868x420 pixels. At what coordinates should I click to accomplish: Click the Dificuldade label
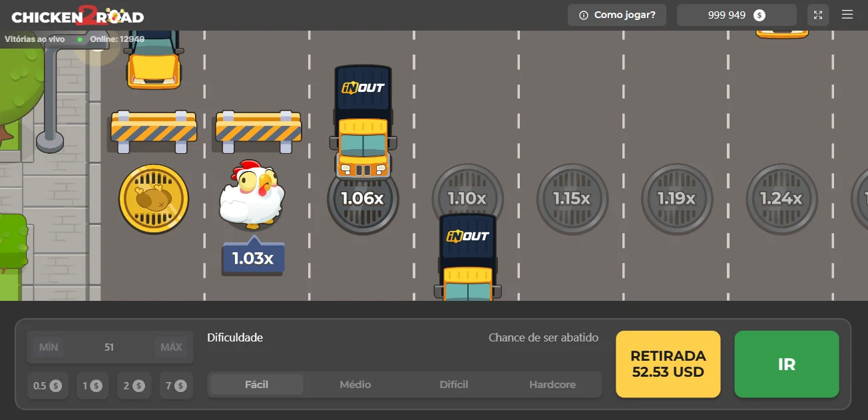(235, 337)
